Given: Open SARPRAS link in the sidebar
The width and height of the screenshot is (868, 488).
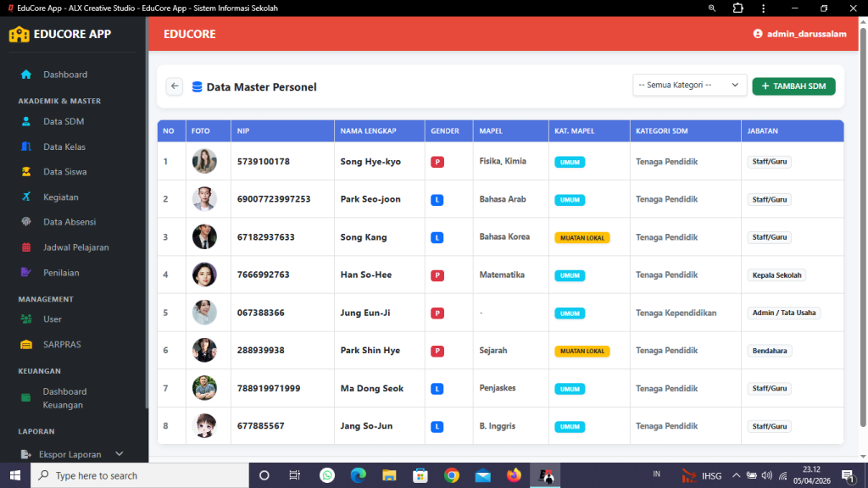Looking at the screenshot, I should click(x=62, y=344).
